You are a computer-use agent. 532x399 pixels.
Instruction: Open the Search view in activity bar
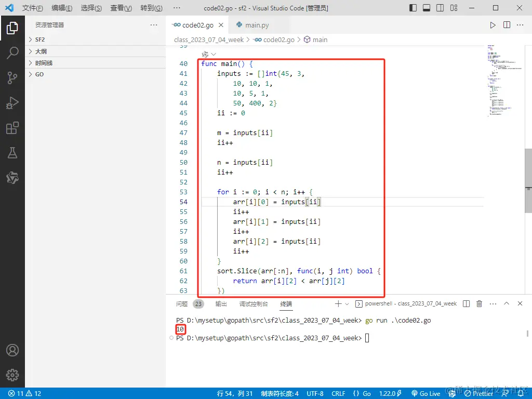pyautogui.click(x=12, y=53)
